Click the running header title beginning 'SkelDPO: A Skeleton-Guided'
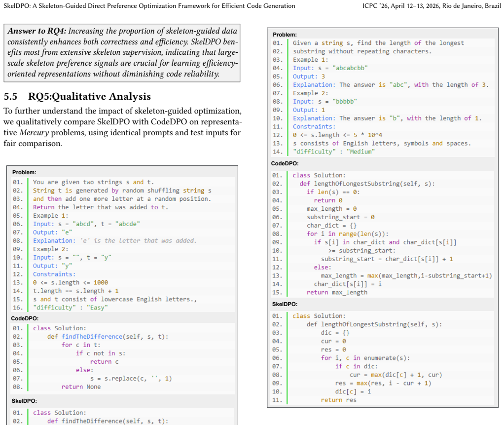Image resolution: width=504 pixels, height=425 pixels. [x=149, y=6]
